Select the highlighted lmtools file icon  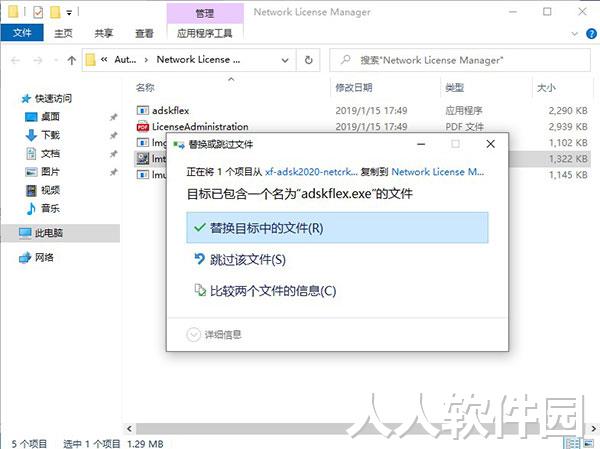pos(142,158)
